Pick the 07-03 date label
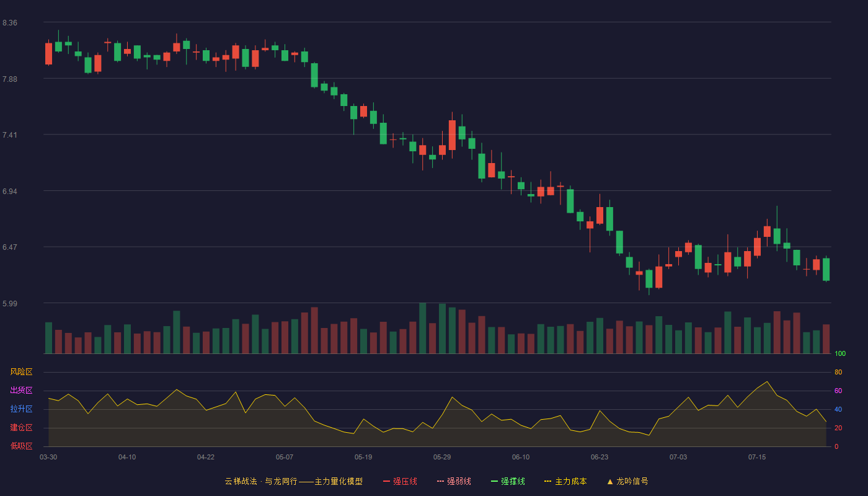Image resolution: width=868 pixels, height=496 pixels. tap(678, 457)
